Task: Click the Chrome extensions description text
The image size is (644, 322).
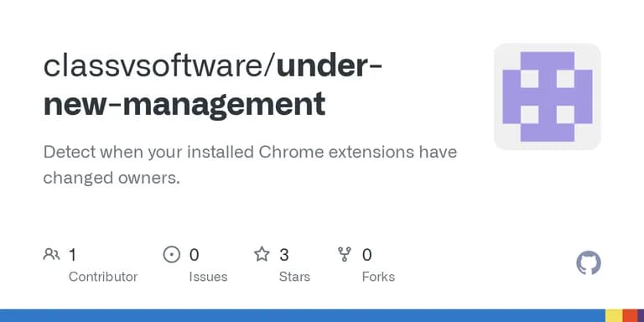Action: pos(250,164)
